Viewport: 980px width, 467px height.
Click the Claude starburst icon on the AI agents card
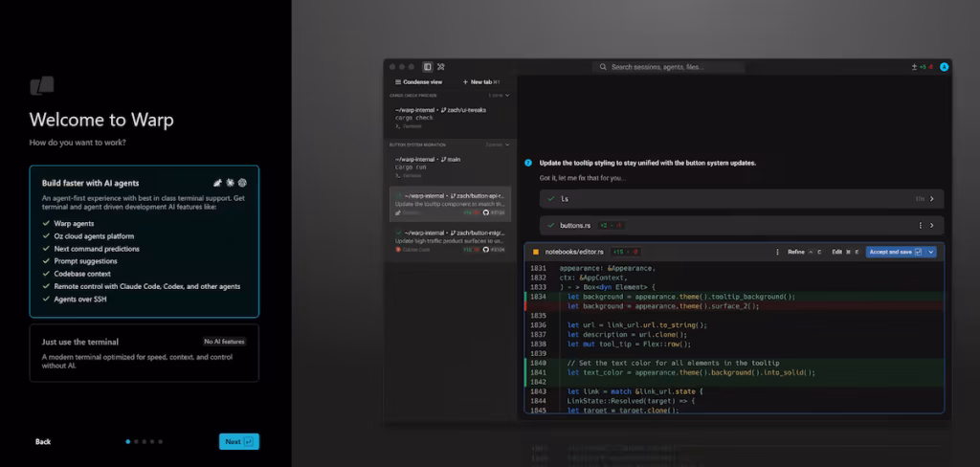tap(230, 183)
